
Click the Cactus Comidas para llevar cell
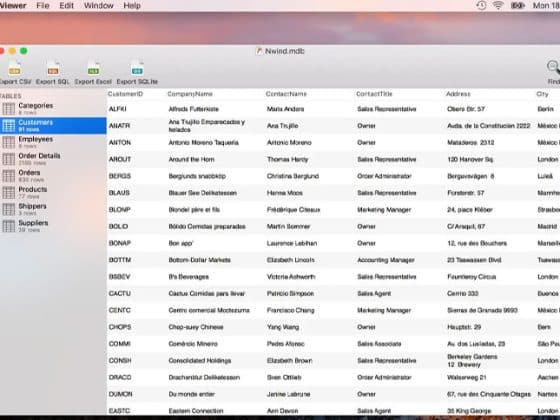pyautogui.click(x=207, y=294)
